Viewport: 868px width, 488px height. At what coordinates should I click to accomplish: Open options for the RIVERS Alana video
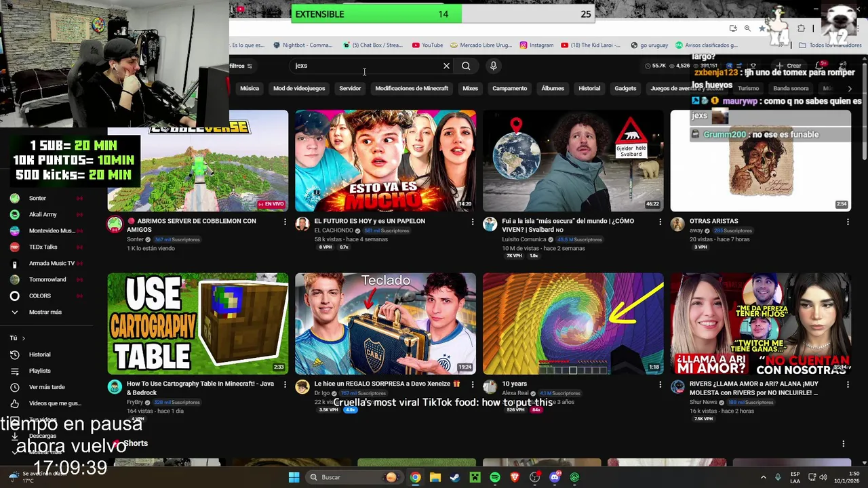point(848,384)
